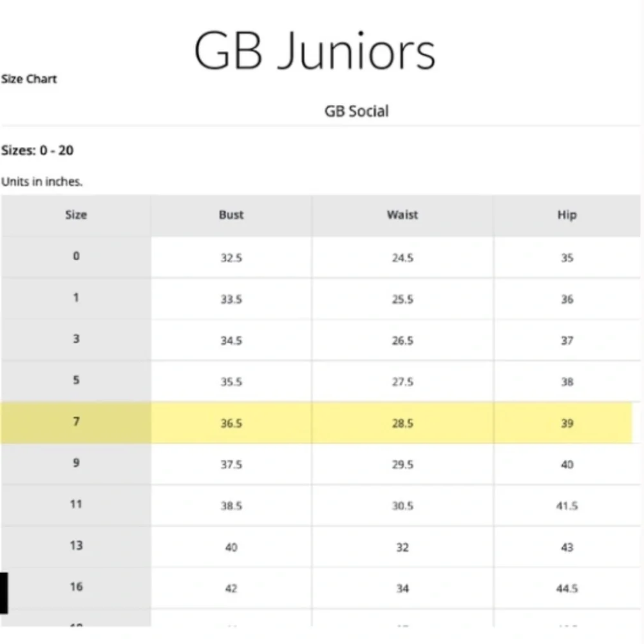Select the size 1 row label
This screenshot has width=644, height=644.
[x=76, y=298]
